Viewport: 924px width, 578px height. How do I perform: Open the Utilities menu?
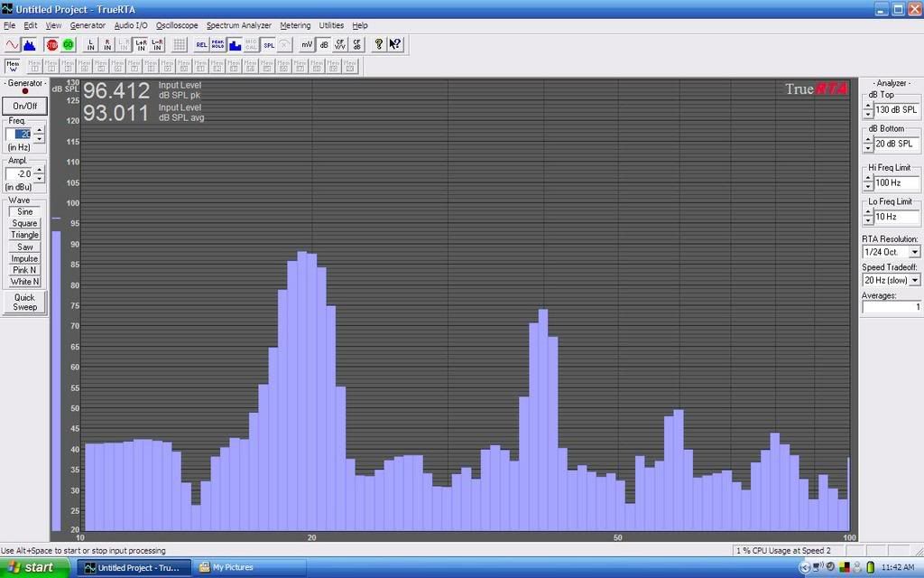click(x=331, y=25)
